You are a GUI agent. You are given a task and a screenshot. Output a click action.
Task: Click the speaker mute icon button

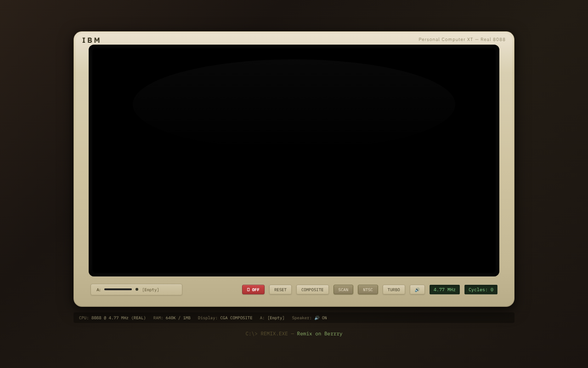(x=417, y=289)
